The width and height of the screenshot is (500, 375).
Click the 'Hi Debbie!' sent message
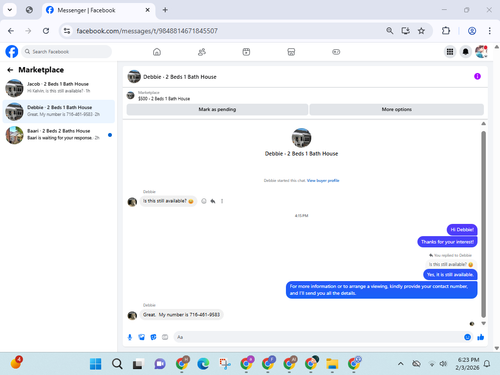pyautogui.click(x=462, y=230)
